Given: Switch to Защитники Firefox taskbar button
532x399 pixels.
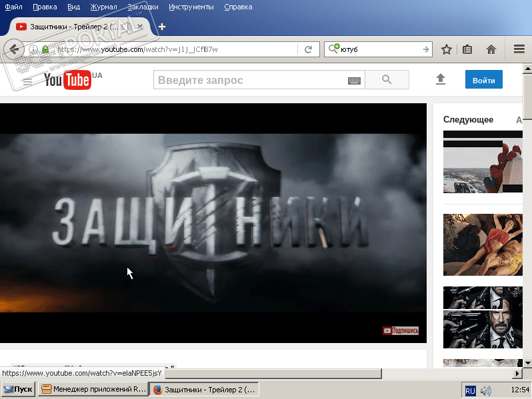Looking at the screenshot, I should coord(204,390).
